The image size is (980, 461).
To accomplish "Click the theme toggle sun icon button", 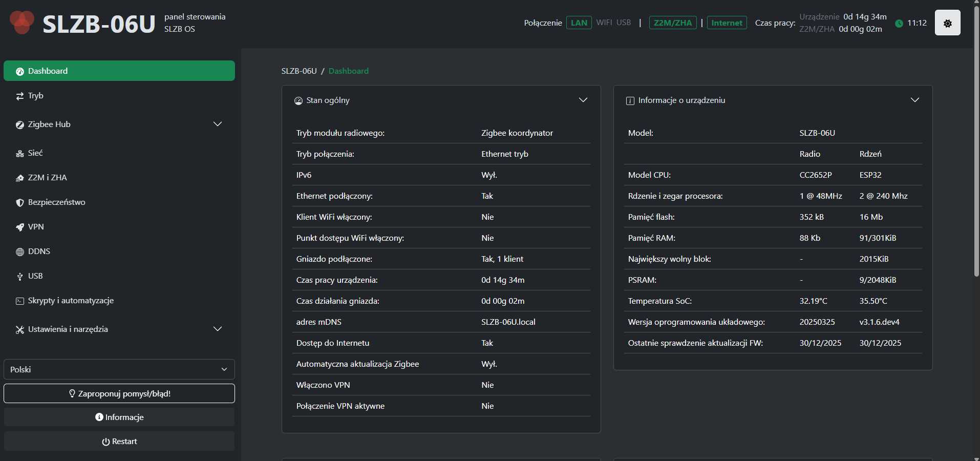I will click(947, 23).
